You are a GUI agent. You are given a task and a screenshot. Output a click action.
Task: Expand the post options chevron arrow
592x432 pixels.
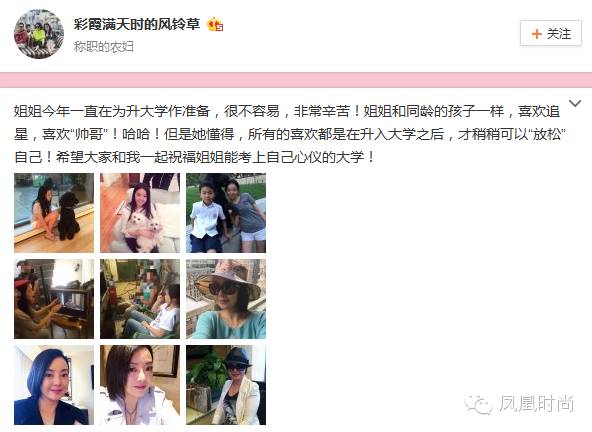point(575,103)
